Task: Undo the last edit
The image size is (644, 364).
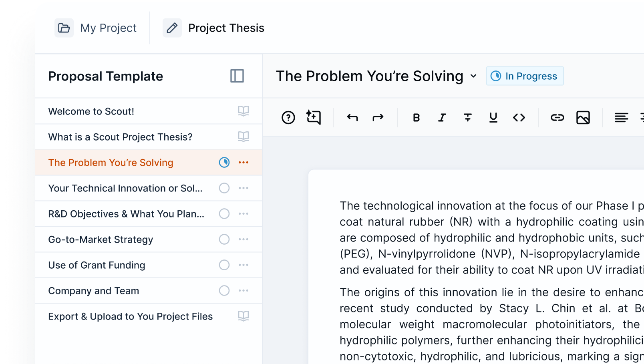Action: tap(352, 117)
